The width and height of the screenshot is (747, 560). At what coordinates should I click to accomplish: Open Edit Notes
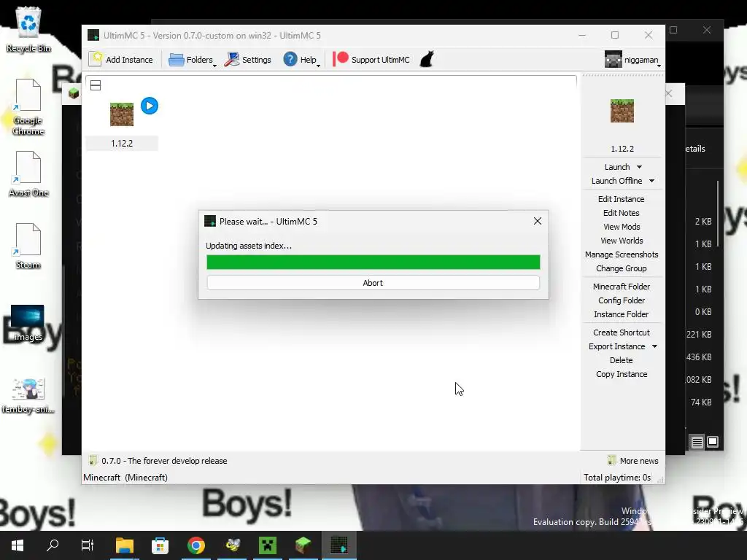click(x=622, y=213)
